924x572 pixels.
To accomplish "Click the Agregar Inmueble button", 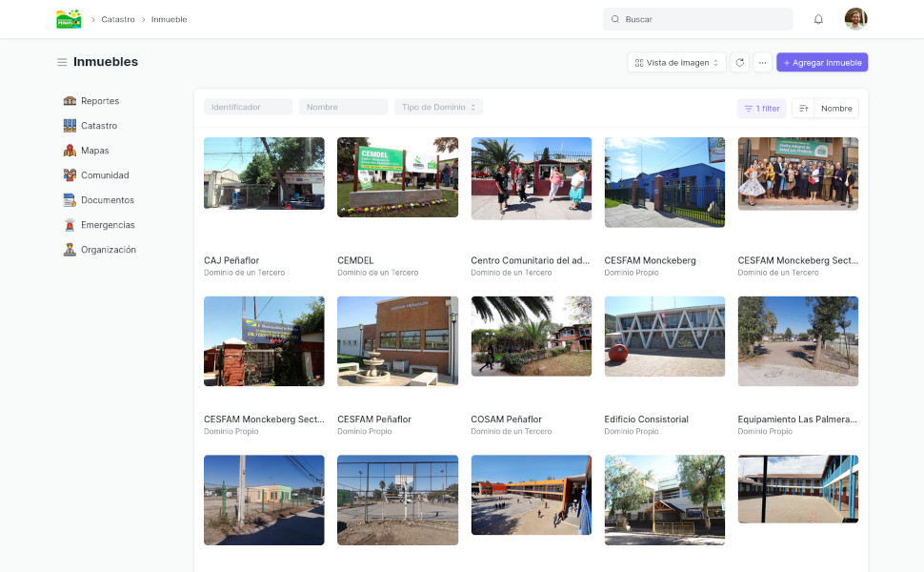I will [x=821, y=63].
